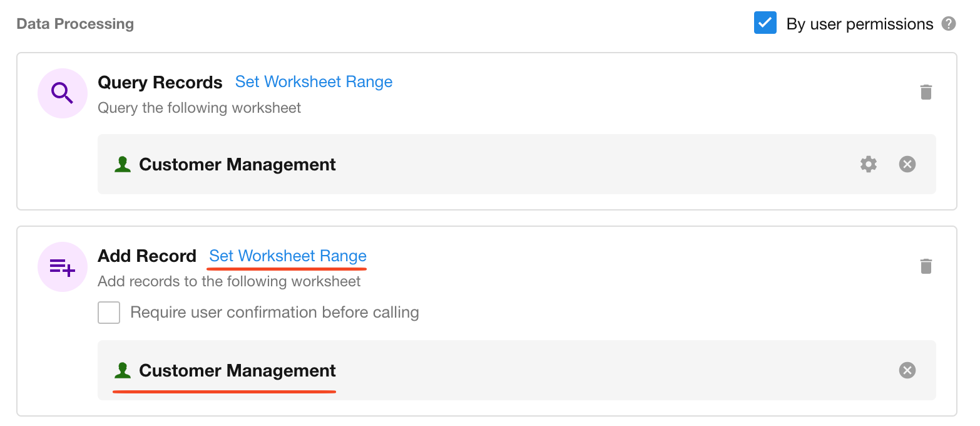
Task: Open Set Worksheet Range for Query Records
Action: 314,82
